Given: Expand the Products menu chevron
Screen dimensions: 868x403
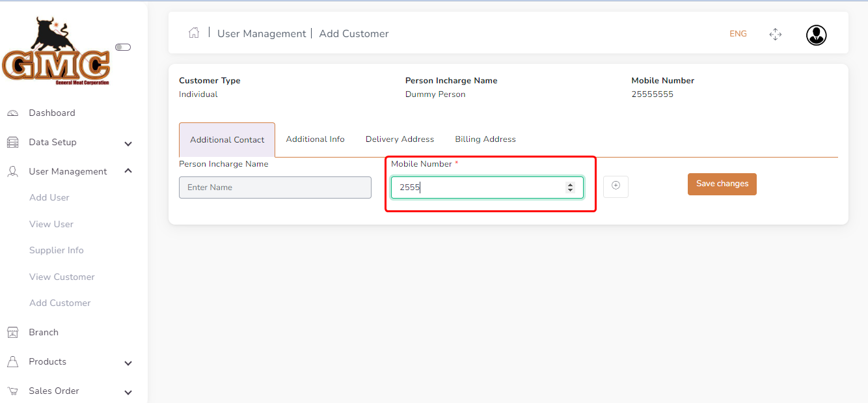Looking at the screenshot, I should point(128,363).
